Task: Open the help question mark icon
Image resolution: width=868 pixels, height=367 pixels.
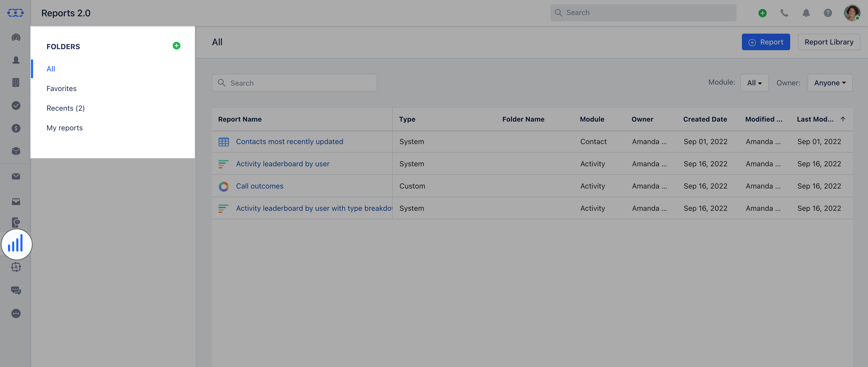Action: 828,13
